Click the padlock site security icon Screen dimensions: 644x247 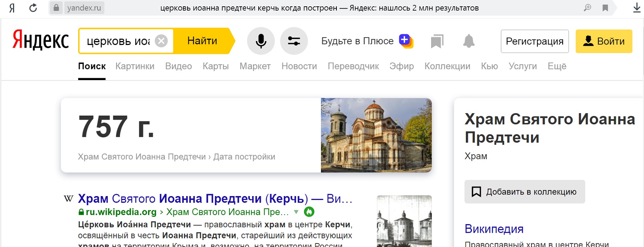click(56, 8)
